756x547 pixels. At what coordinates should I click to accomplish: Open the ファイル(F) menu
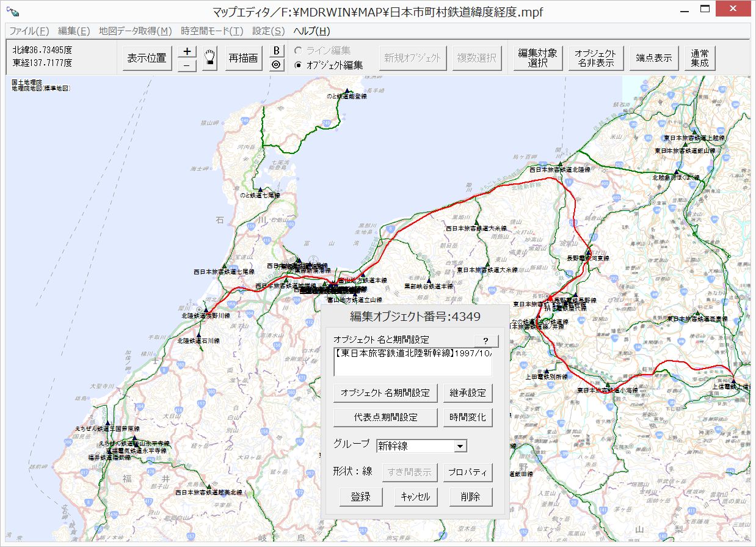point(29,31)
